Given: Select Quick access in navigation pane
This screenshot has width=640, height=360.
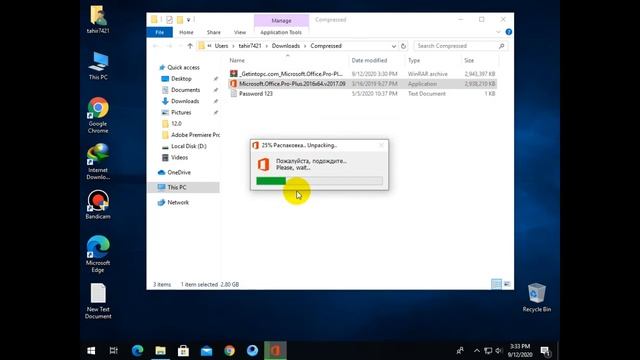Looking at the screenshot, I should 183,67.
